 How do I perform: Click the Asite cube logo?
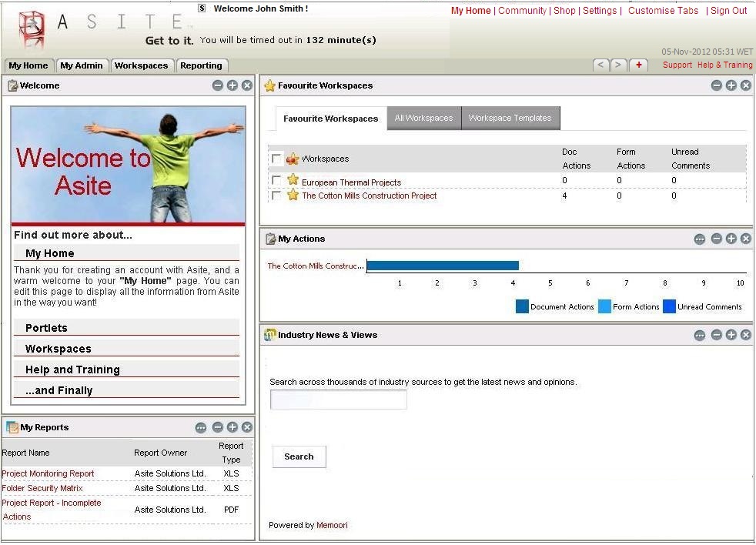point(32,29)
